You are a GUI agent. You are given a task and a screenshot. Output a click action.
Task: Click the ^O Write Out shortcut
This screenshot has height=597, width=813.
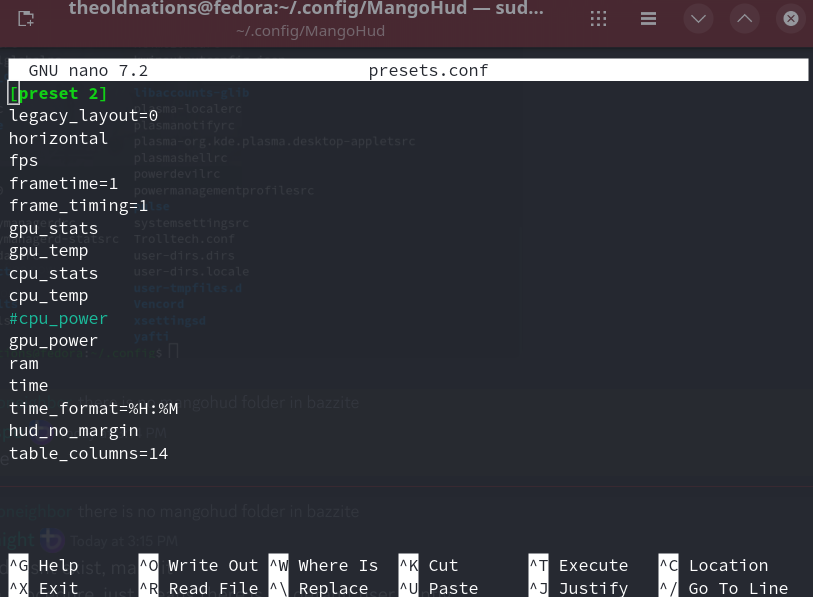(199, 565)
